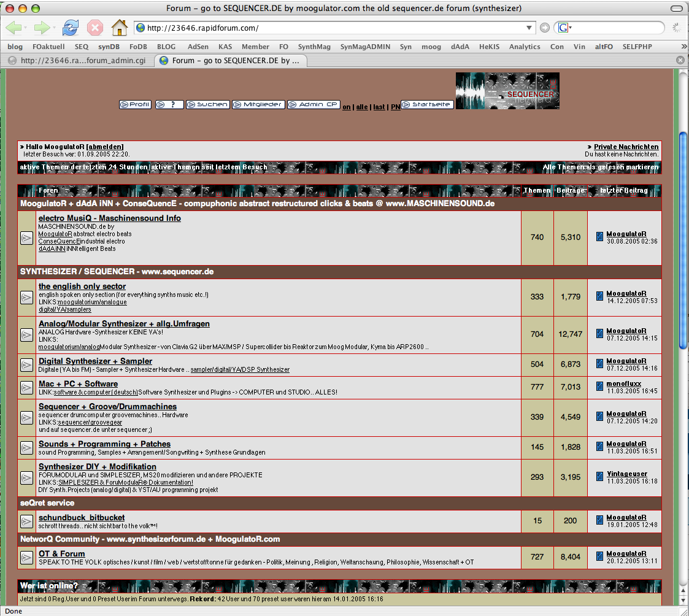Image resolution: width=689 pixels, height=616 pixels.
Task: Click forum icon beside Digital Synthesizer + Sampler
Action: tap(27, 364)
